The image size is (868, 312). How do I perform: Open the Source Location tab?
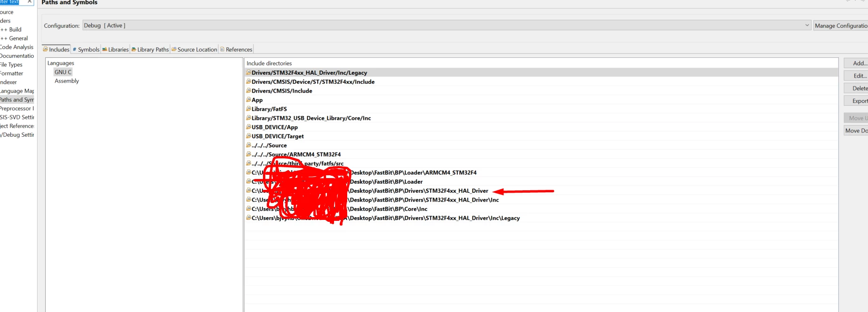click(194, 49)
